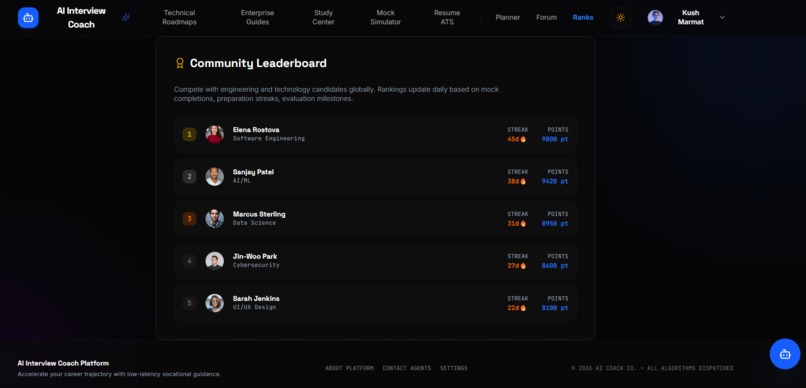Click the flame icon next to 45d streak
806x388 pixels.
[523, 139]
